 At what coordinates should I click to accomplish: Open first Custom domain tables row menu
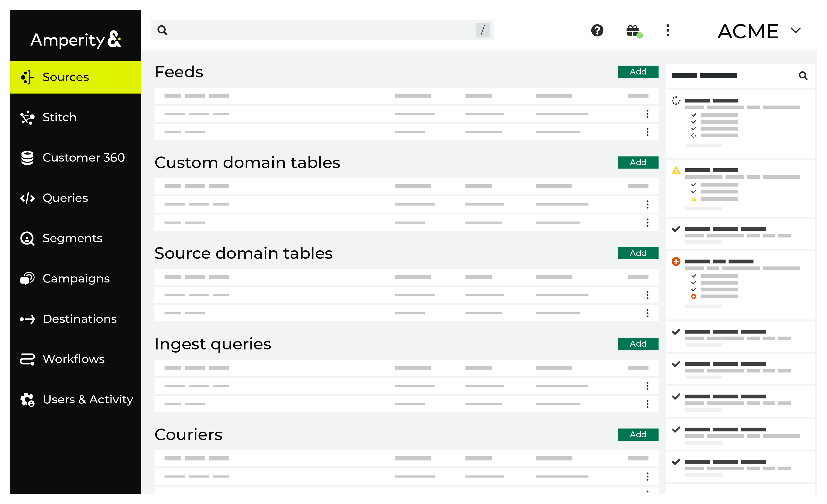(647, 204)
